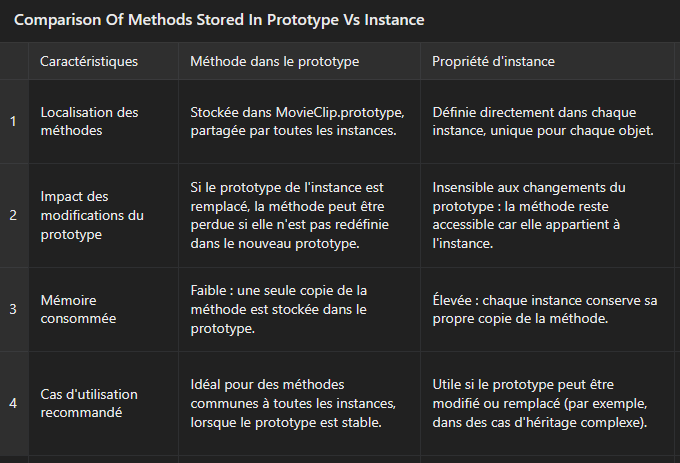Click the cell starting with Définie directement

[547, 121]
